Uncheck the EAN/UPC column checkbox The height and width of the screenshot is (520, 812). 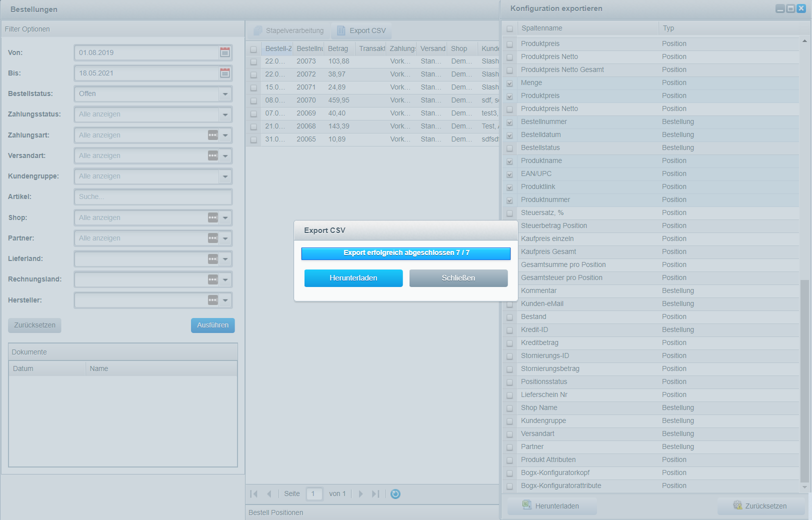point(509,174)
